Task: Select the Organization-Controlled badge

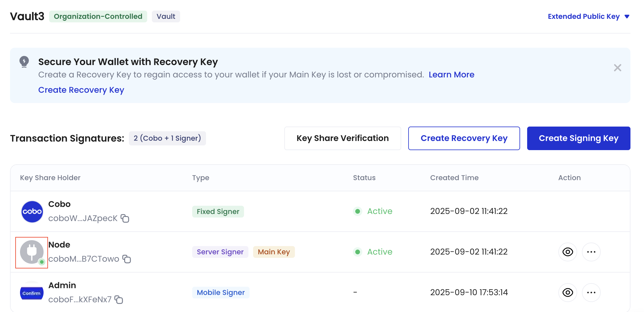Action: pyautogui.click(x=98, y=16)
